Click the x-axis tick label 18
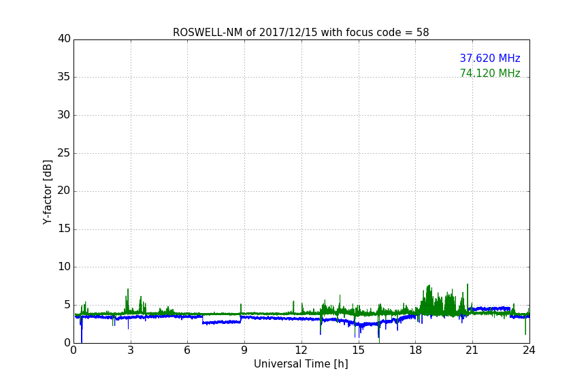 tap(415, 350)
